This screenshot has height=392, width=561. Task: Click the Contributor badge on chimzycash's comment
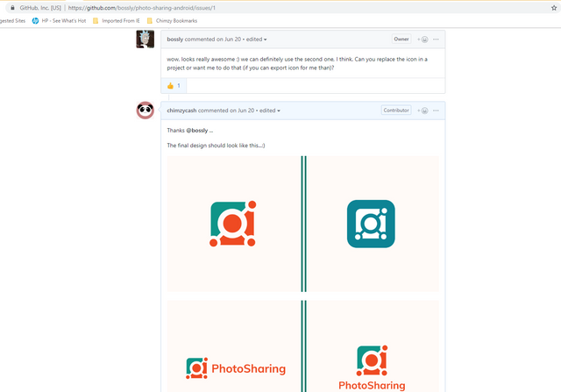(x=396, y=110)
